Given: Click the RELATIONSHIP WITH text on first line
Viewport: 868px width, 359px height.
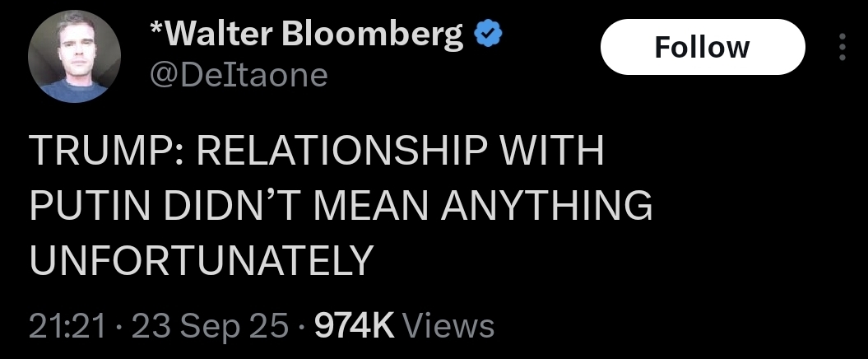Looking at the screenshot, I should click(400, 152).
